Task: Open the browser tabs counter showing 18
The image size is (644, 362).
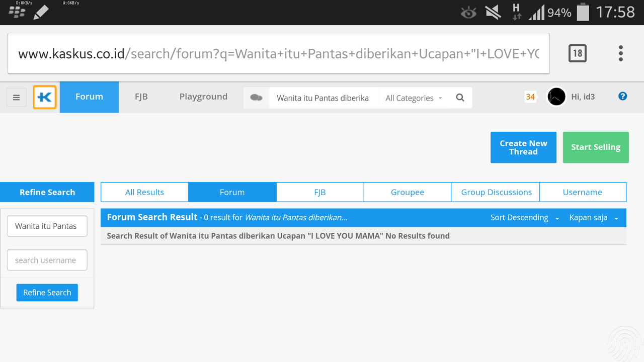Action: coord(577,53)
